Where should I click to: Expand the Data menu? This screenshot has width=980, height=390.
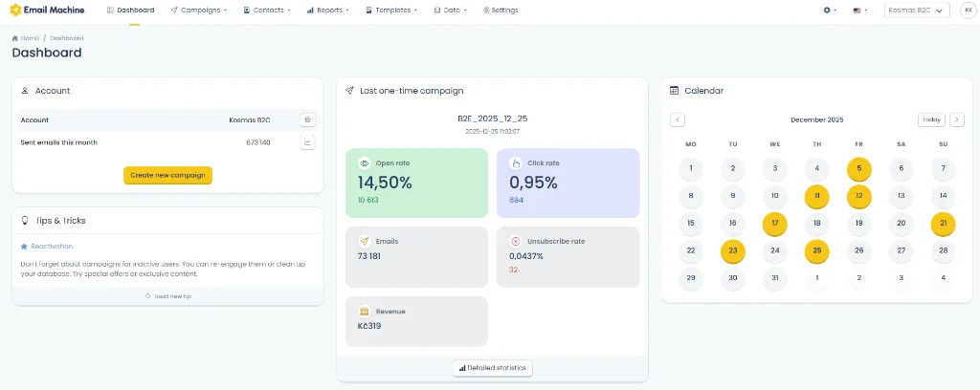tap(451, 10)
